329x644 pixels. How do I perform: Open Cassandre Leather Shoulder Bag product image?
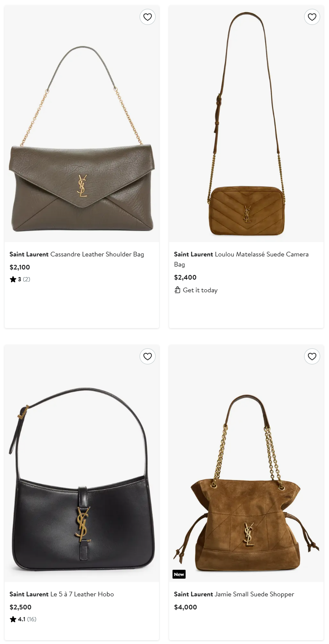point(82,124)
